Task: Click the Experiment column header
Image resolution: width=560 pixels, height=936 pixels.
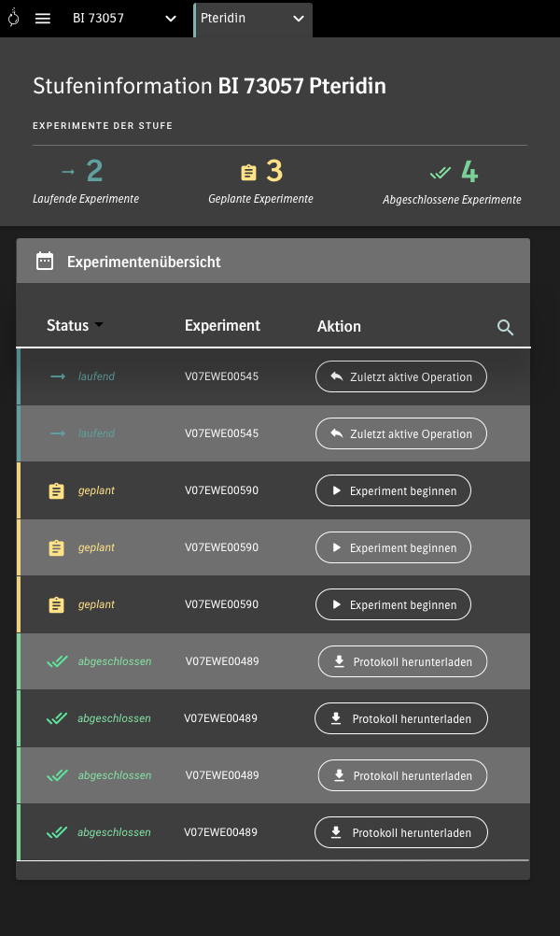Action: [222, 326]
